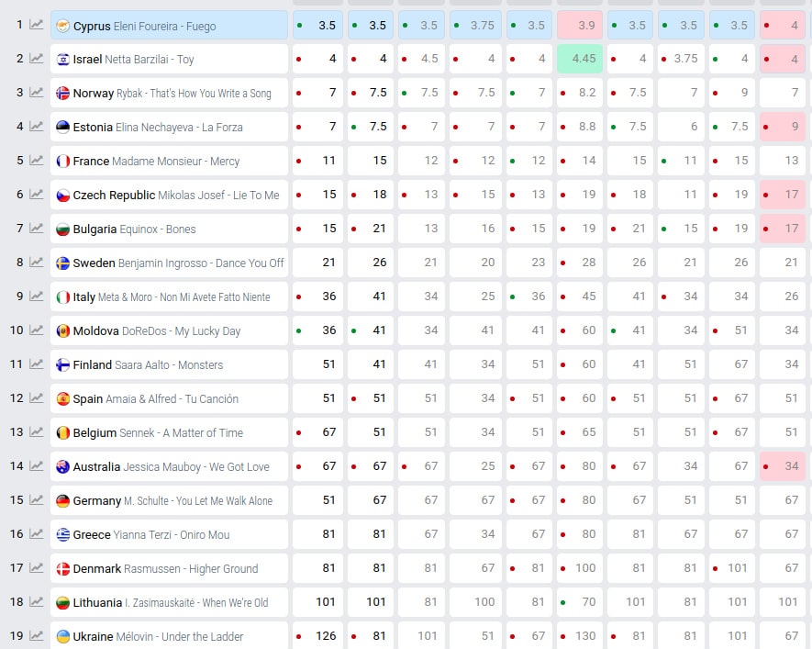Click the 8.2 odds cell for Norway

point(580,93)
